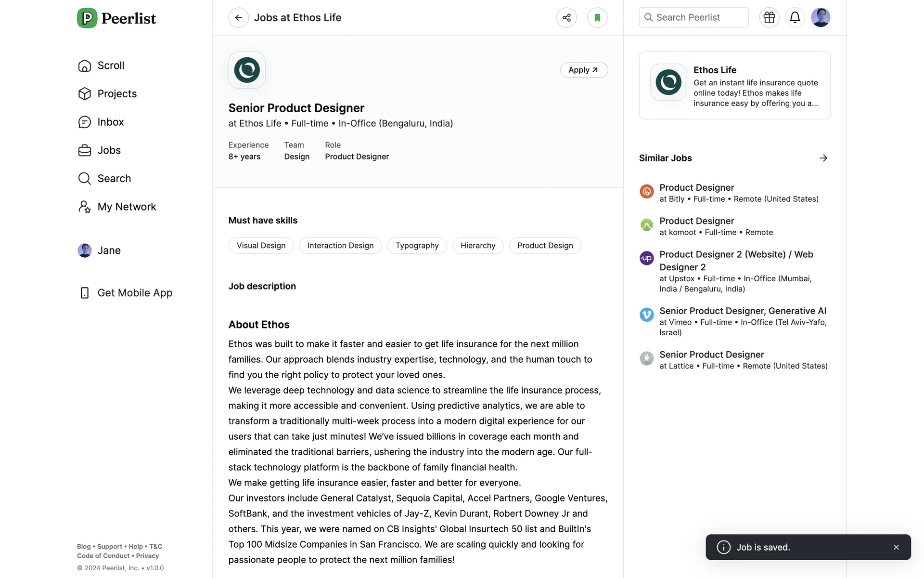Image resolution: width=924 pixels, height=578 pixels.
Task: Open the Privacy link in the footer
Action: pyautogui.click(x=147, y=556)
